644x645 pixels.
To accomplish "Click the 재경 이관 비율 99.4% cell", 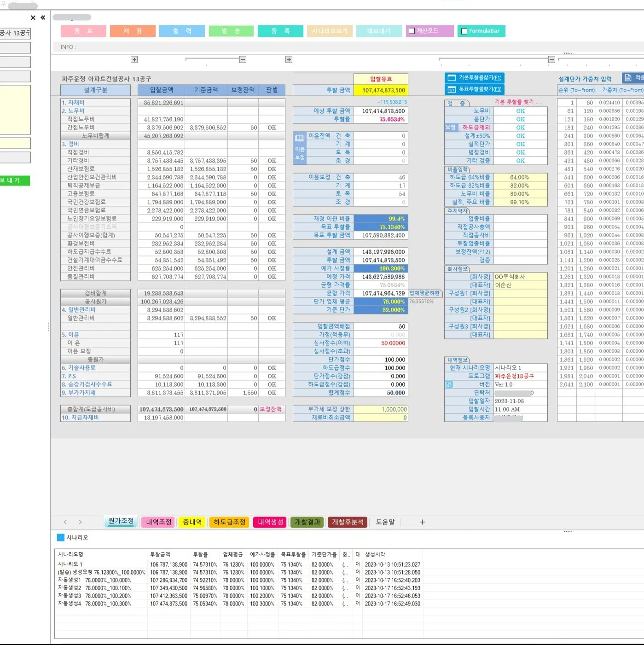I will [381, 219].
